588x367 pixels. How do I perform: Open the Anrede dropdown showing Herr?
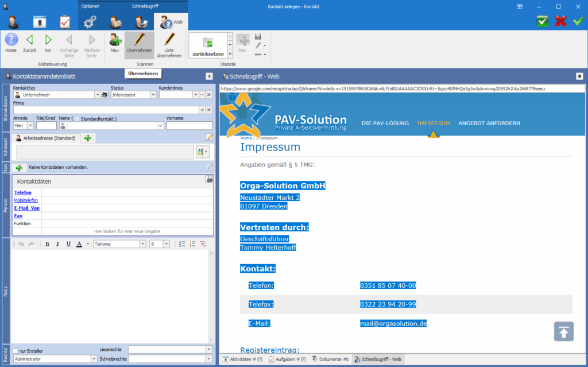coord(30,125)
